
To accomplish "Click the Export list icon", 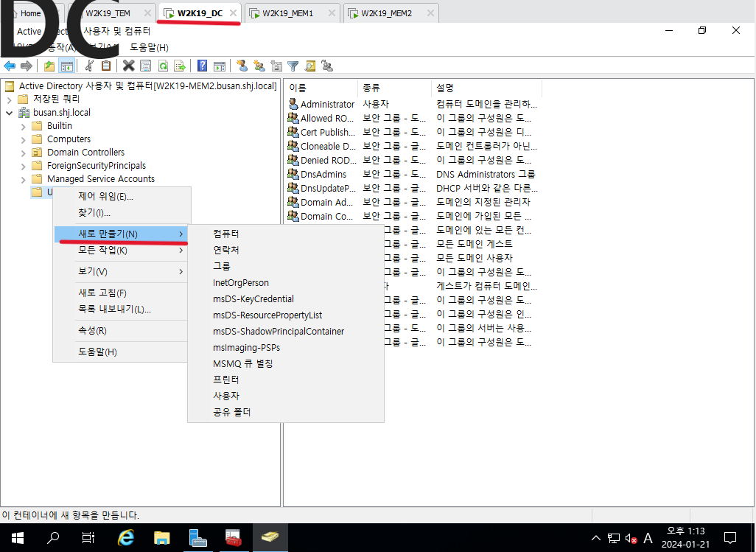I will (x=180, y=66).
